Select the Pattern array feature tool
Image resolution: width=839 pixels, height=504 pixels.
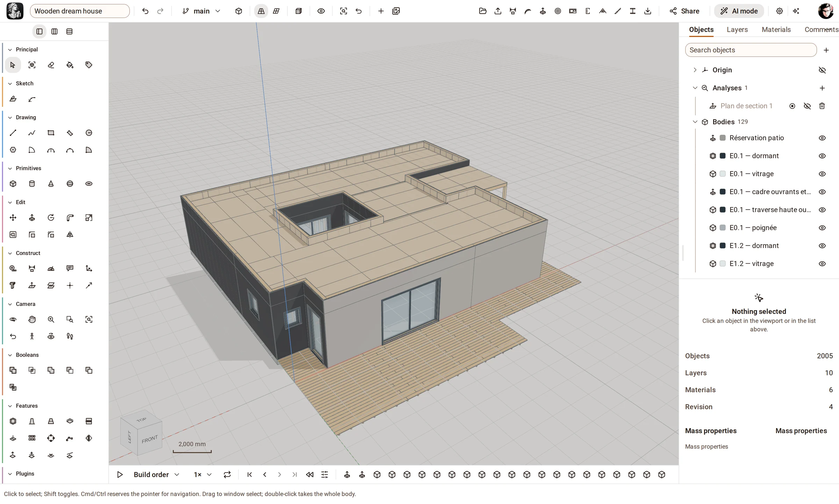pos(32,438)
